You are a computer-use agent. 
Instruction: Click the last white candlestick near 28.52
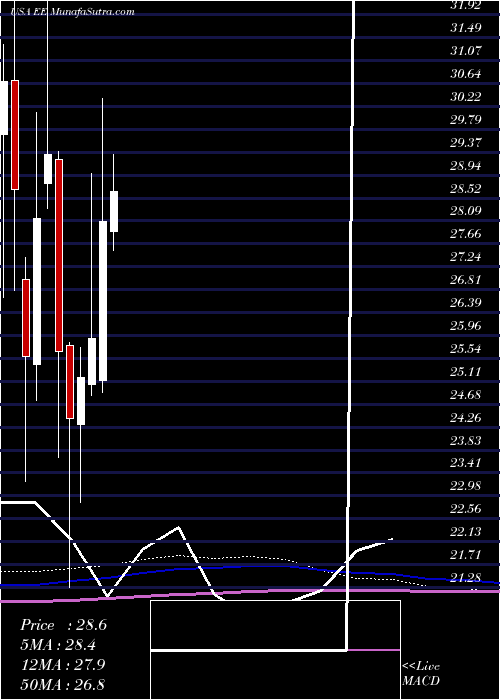click(x=114, y=212)
